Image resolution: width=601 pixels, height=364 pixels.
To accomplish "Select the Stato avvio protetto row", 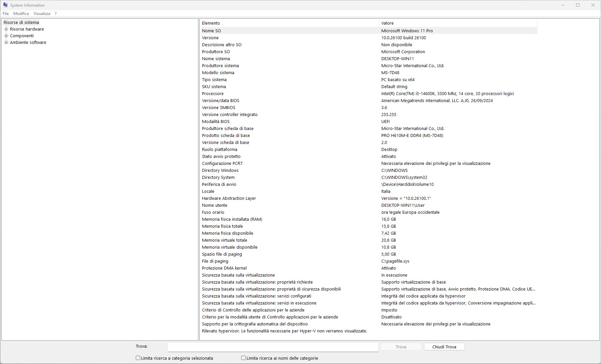I will coord(369,156).
